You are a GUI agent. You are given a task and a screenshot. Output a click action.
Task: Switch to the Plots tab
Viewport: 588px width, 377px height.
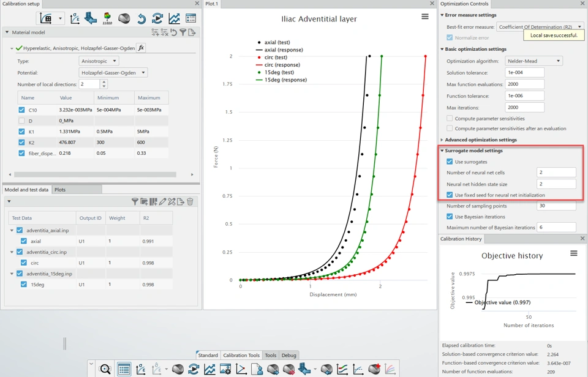(x=60, y=190)
